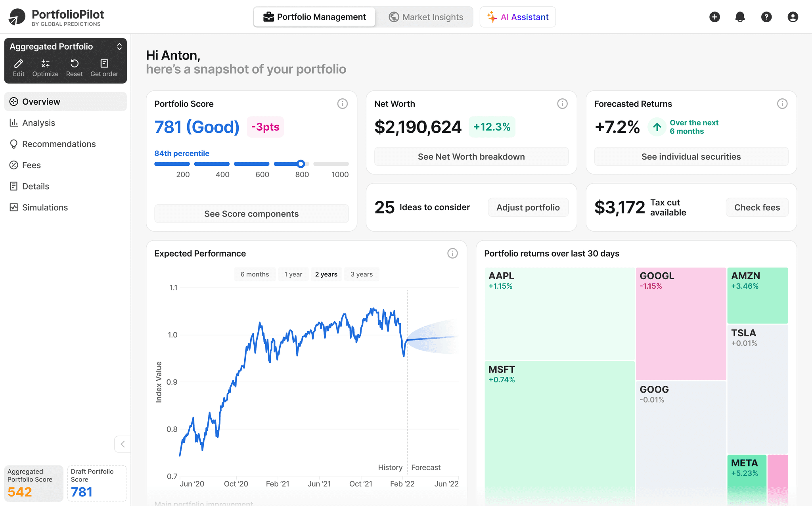
Task: Select the 3 years time range
Action: pyautogui.click(x=362, y=274)
